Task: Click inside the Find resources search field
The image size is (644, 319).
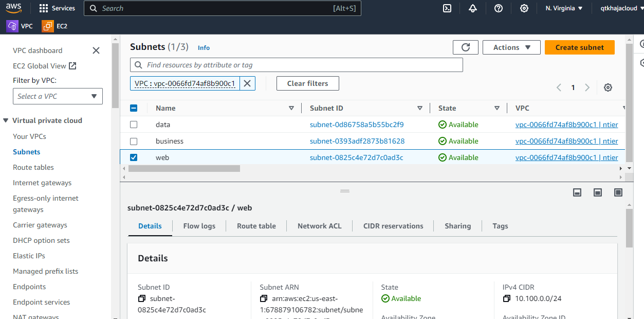Action: click(x=296, y=65)
